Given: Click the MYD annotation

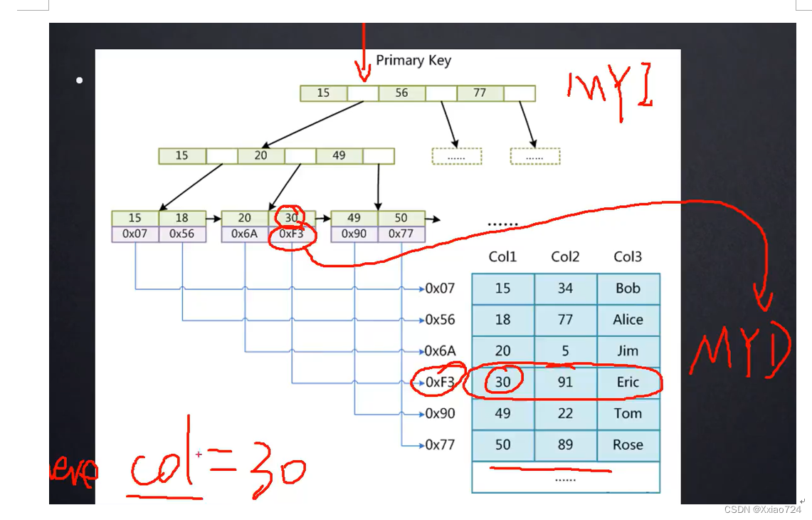Looking at the screenshot, I should point(744,349).
